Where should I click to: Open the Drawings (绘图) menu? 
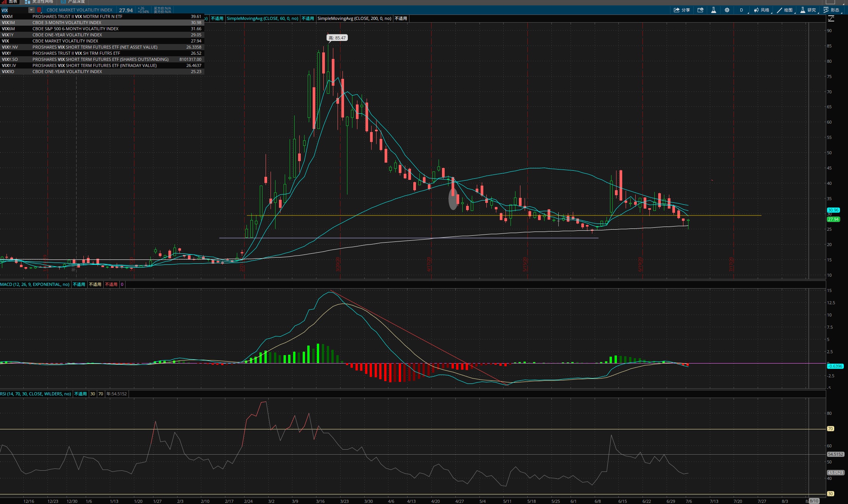tap(785, 10)
